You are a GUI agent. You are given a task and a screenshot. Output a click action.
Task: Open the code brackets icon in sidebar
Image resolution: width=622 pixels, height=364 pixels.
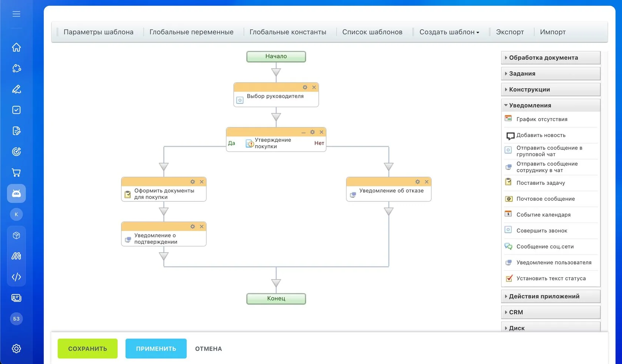point(16,277)
